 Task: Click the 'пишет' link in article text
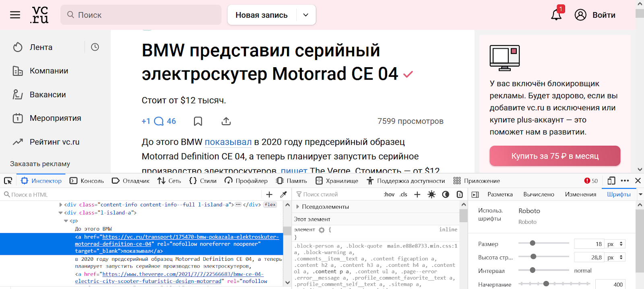294,170
